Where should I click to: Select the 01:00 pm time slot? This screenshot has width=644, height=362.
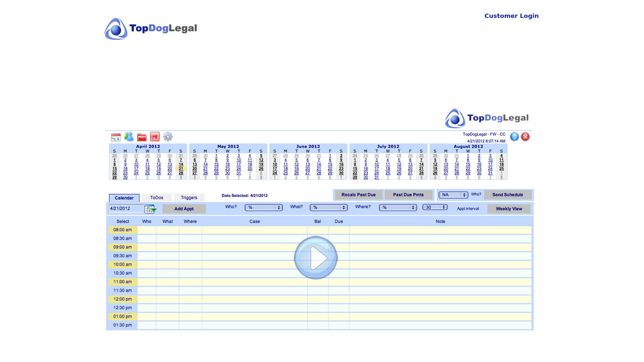[123, 316]
